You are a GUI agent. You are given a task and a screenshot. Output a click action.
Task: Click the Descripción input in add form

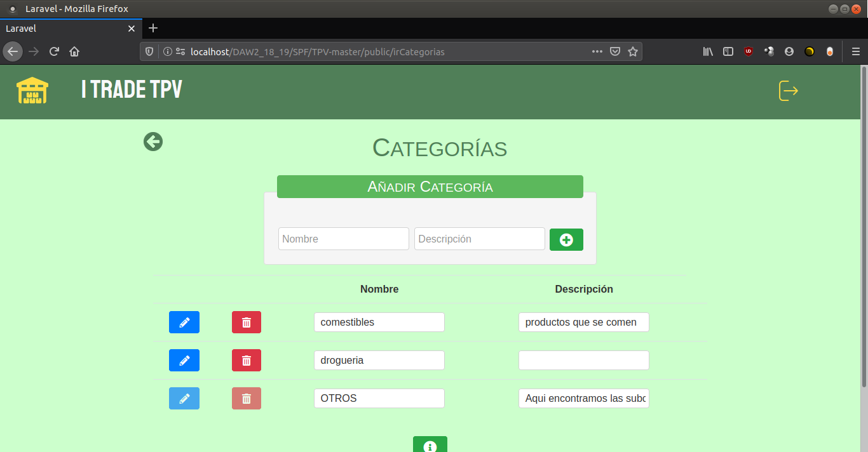479,239
